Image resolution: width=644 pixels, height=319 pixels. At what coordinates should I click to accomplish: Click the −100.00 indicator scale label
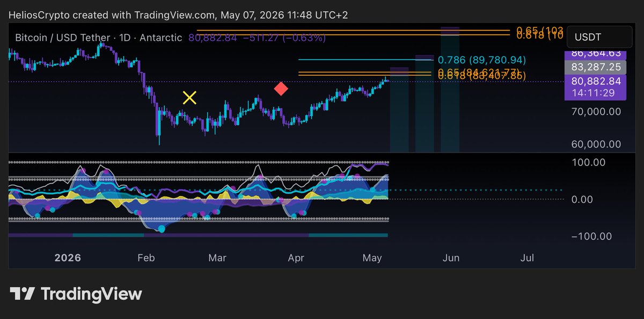pyautogui.click(x=590, y=236)
